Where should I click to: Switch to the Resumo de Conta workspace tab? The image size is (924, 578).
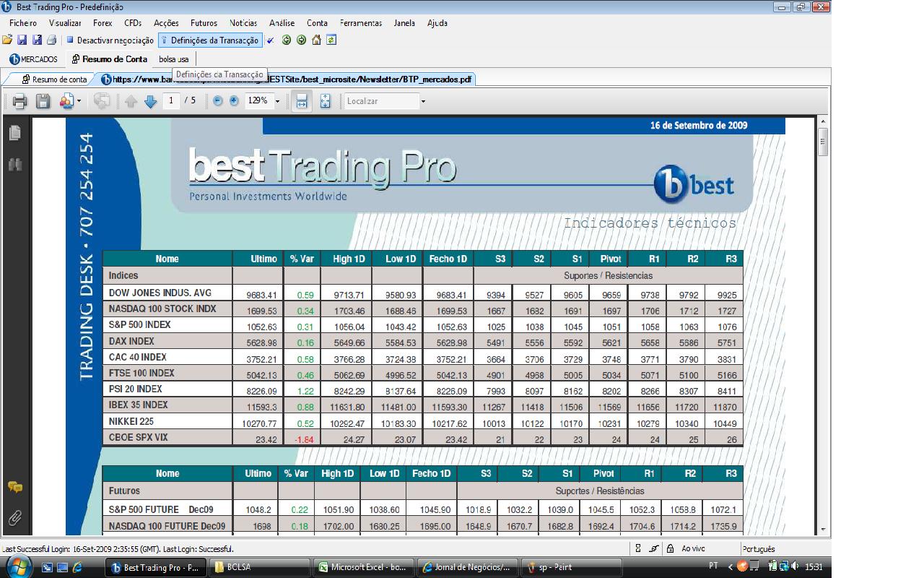pos(110,59)
